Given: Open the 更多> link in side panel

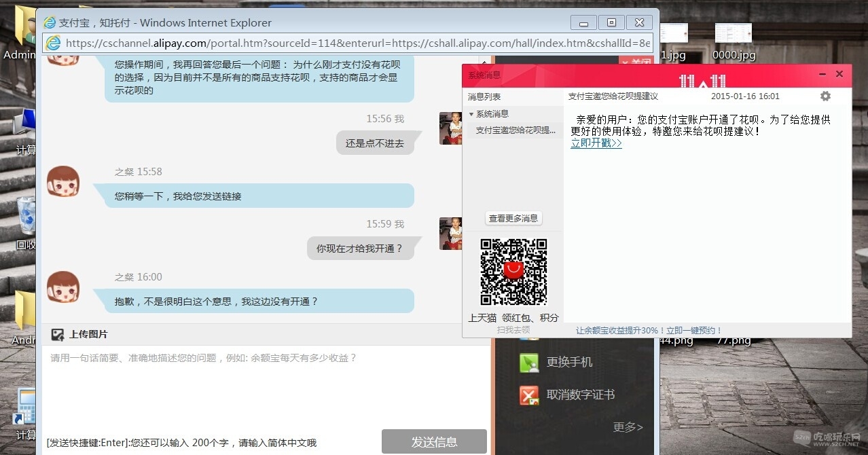Looking at the screenshot, I should click(x=628, y=427).
